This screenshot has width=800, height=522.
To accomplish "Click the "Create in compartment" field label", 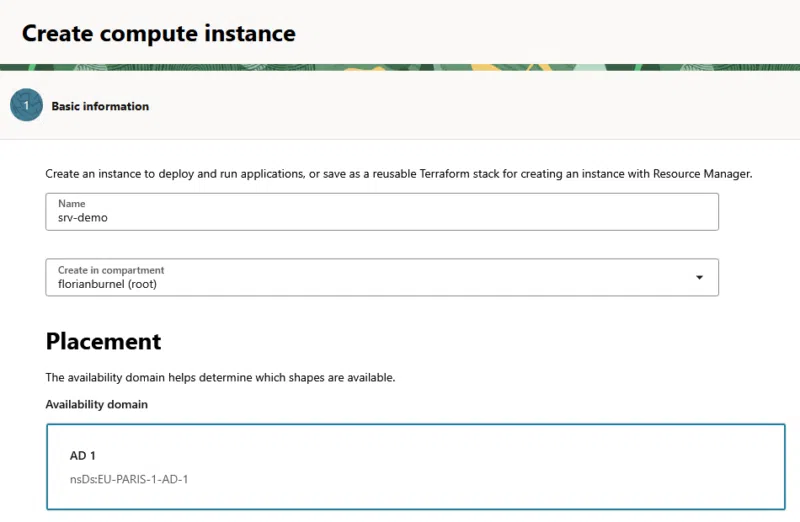I will (111, 270).
